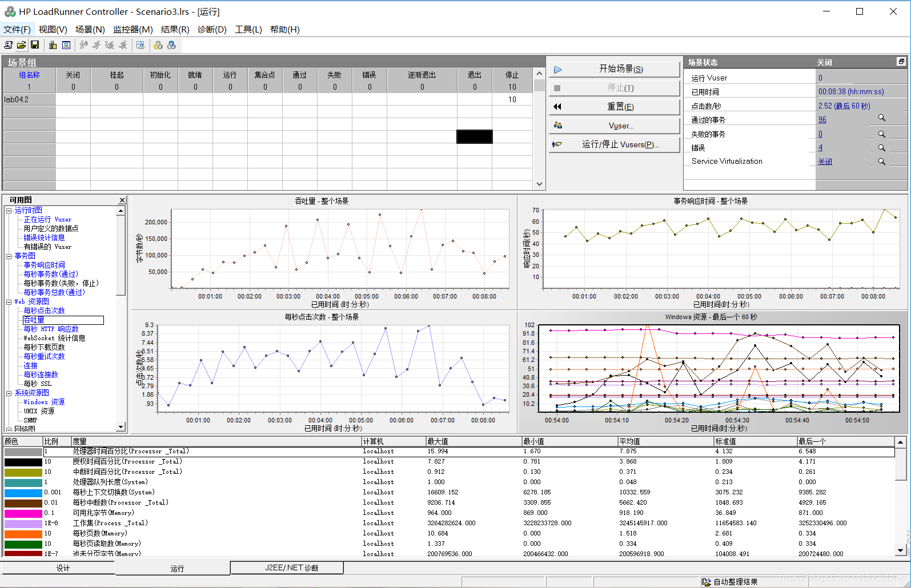Viewport: 911px width, 588px height.
Task: Open the 工具(L) menu
Action: 248,30
